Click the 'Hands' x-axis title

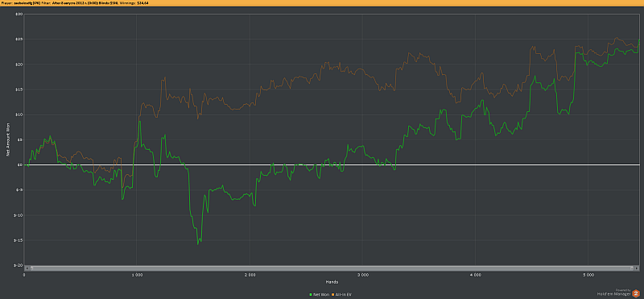(331, 282)
